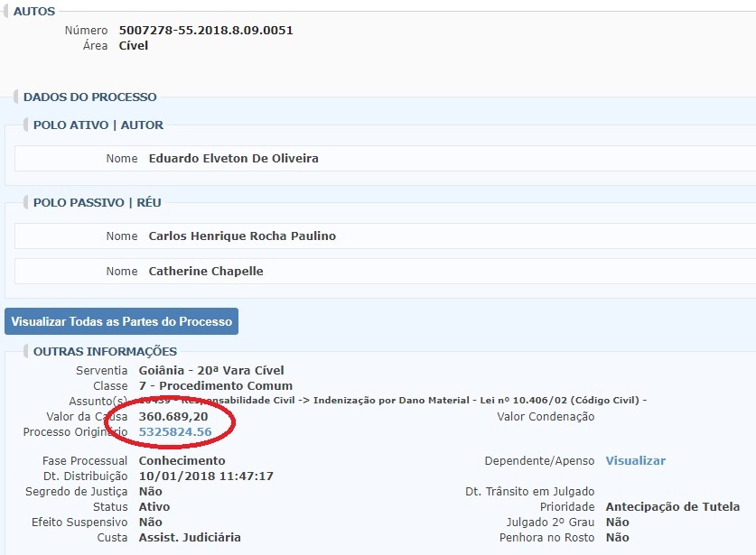This screenshot has width=756, height=555.
Task: Select defendant Carlos Henrique Rocha Paulino
Action: [242, 236]
